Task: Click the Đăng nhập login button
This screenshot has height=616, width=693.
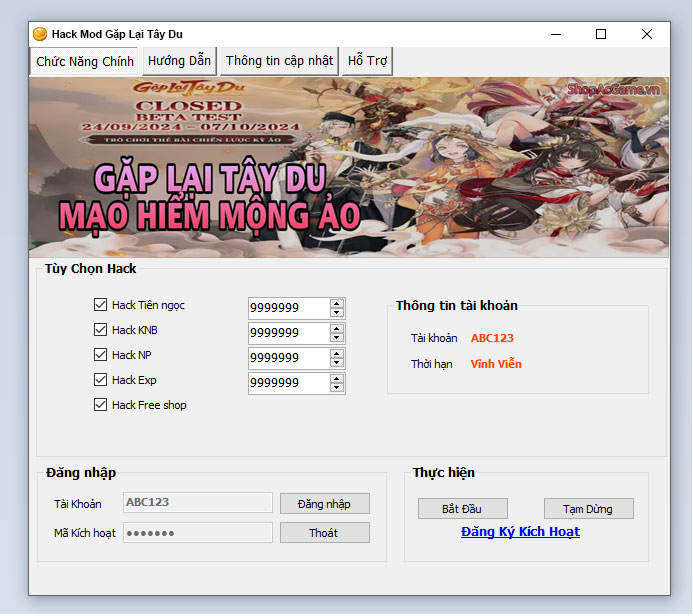Action: point(325,504)
